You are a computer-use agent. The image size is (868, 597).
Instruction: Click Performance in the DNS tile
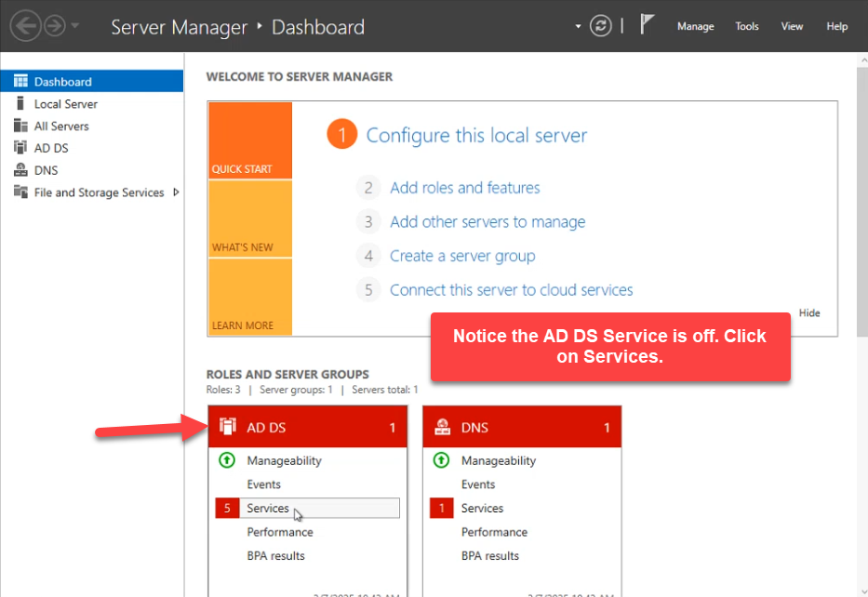coord(494,532)
